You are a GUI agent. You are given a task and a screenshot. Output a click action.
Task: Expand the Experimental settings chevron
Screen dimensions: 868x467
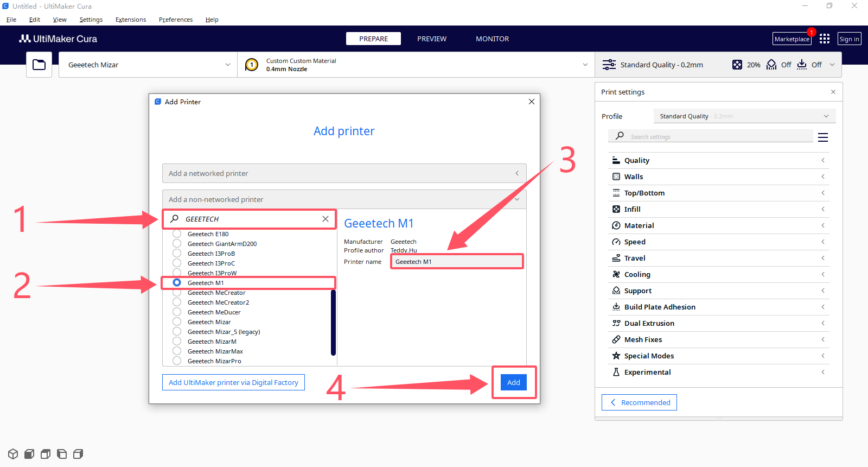click(x=823, y=372)
